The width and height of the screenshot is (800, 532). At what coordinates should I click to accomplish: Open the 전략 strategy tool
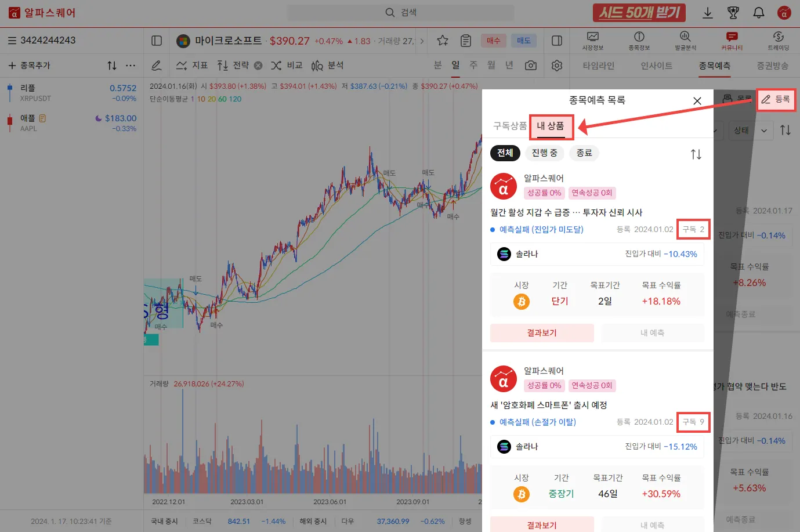click(233, 66)
